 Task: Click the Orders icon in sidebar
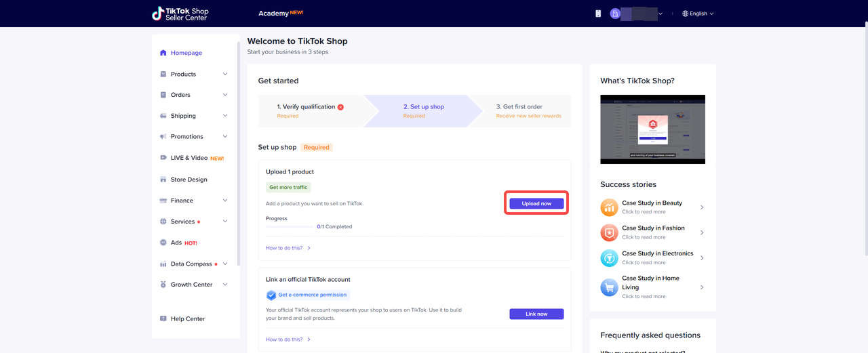point(163,95)
